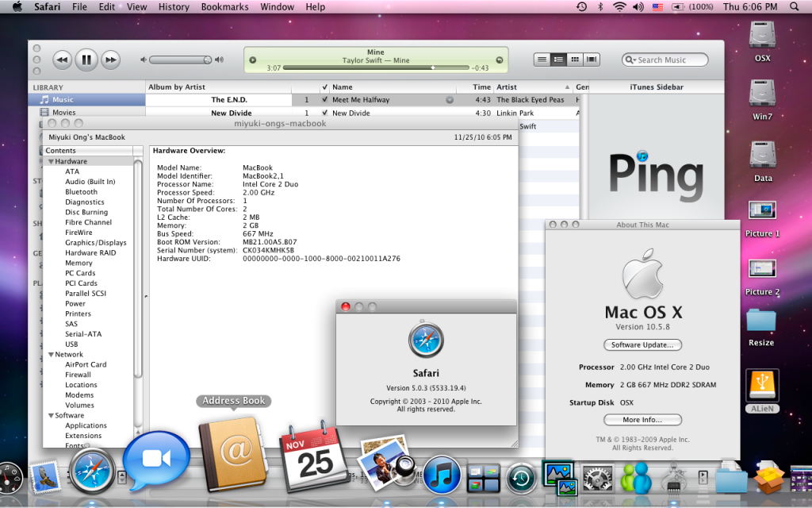Open Address Book from the Dock
The image size is (812, 508).
tap(233, 451)
